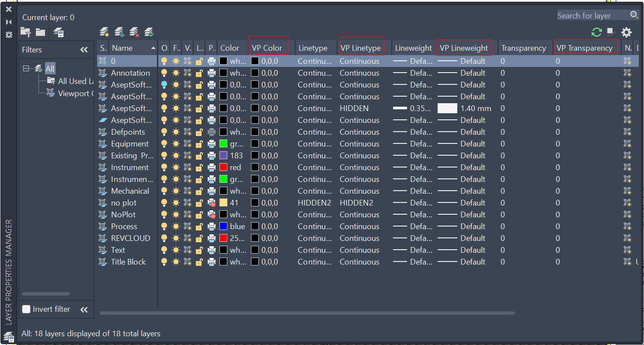Click the VP Transparency column header
The width and height of the screenshot is (644, 345).
tap(585, 48)
